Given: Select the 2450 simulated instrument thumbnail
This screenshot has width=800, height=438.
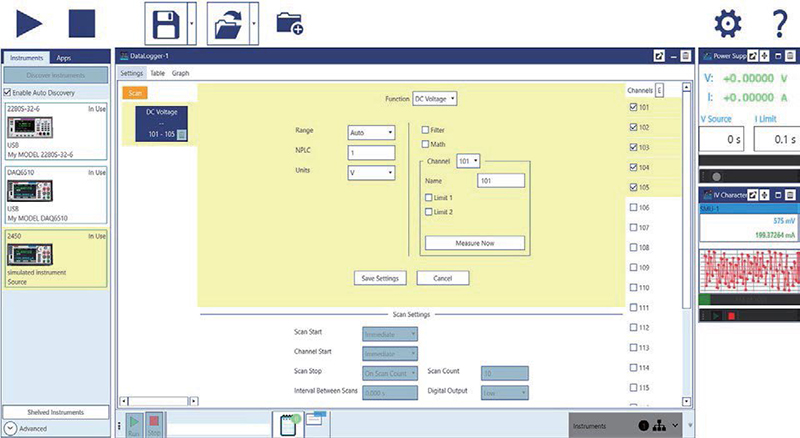Looking at the screenshot, I should coord(30,255).
